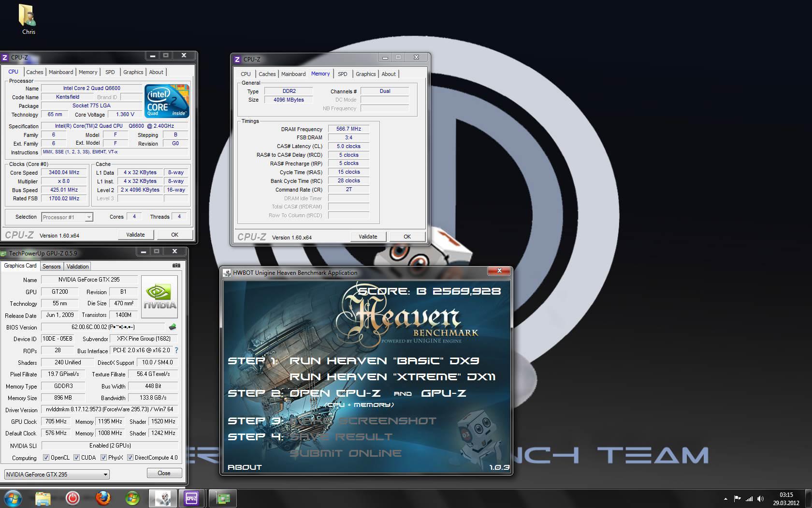Click the Windows flag taskbar icon
Viewport: 812px width, 508px height.
[132, 498]
